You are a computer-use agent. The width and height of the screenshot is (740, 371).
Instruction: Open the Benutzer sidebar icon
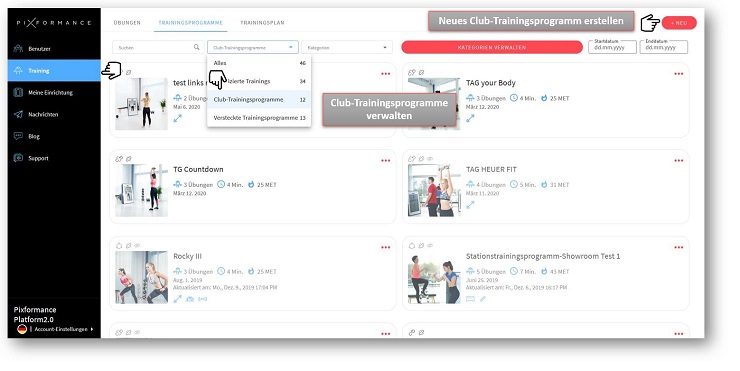18,49
